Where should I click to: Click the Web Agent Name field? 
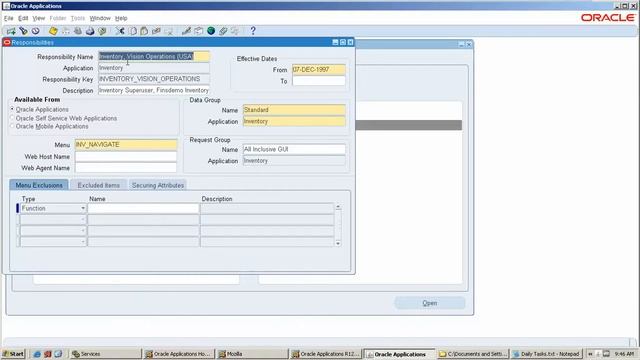coord(126,168)
